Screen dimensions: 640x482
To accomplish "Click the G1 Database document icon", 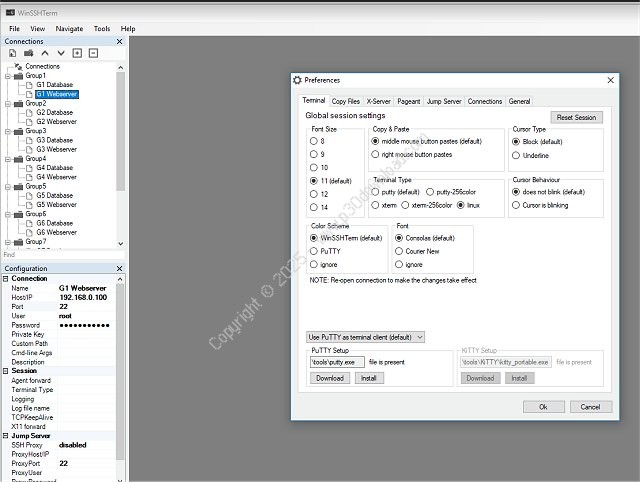I will [x=29, y=85].
